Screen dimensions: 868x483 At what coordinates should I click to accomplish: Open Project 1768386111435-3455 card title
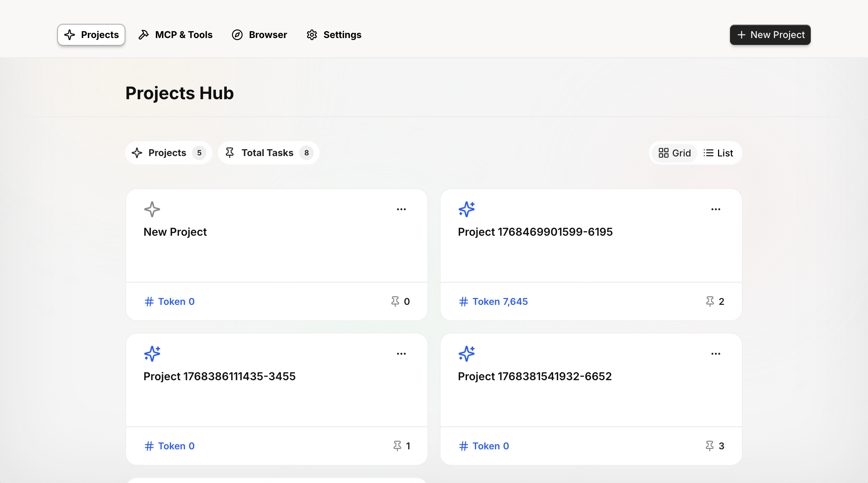220,376
